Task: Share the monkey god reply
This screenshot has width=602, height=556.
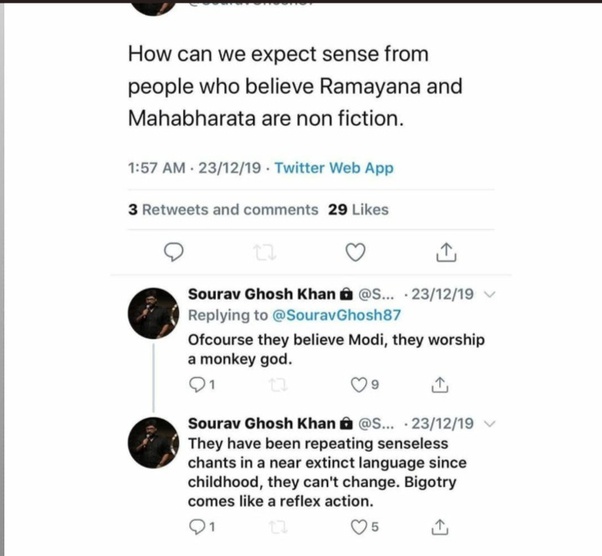Action: [439, 384]
